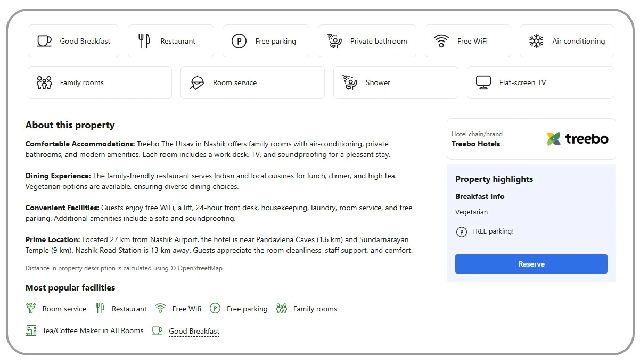Screen dimensions: 640x364
Task: Select the Restaurant cutlery icon
Action: (144, 40)
